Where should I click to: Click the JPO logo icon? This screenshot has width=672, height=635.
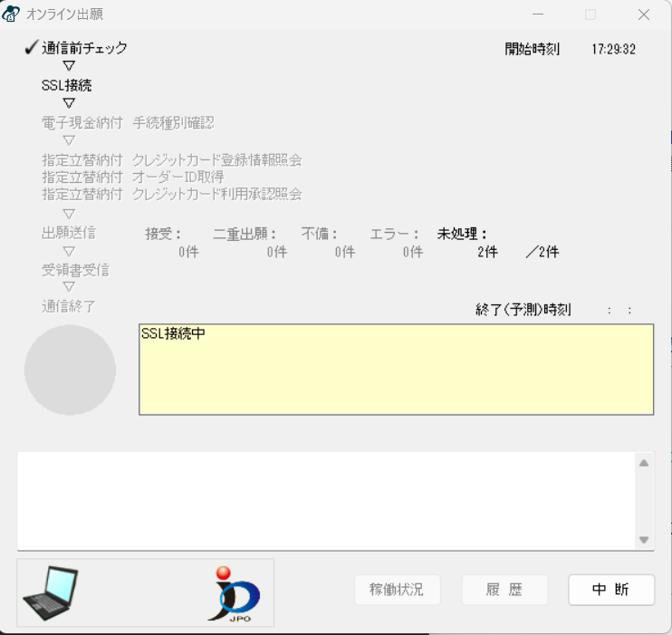238,592
